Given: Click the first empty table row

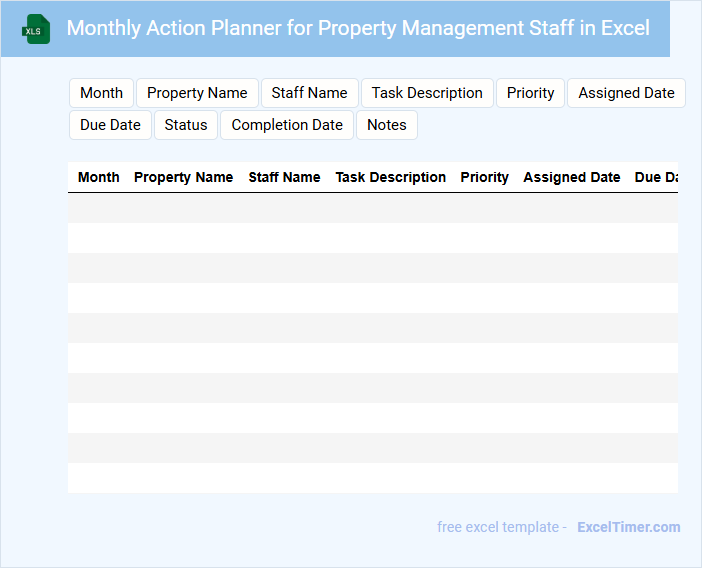Looking at the screenshot, I should 372,208.
